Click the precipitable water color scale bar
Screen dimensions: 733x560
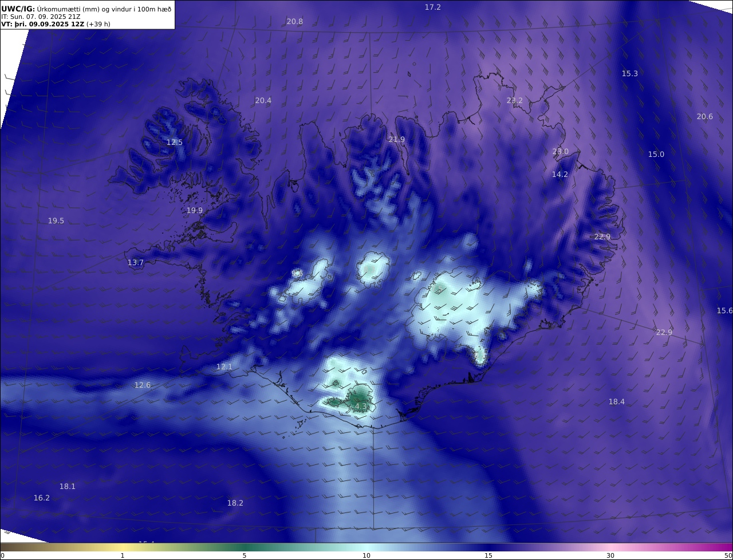pos(366,547)
